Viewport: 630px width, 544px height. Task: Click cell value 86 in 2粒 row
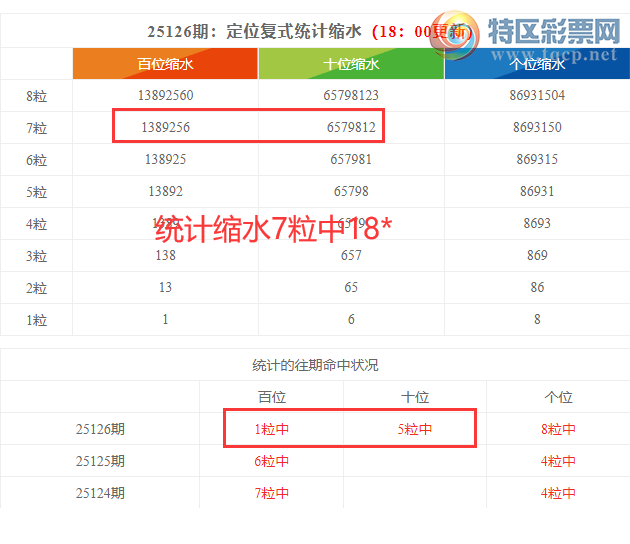click(x=537, y=287)
